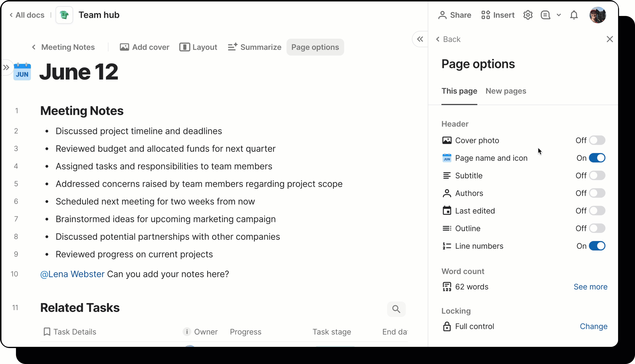
Task: Enable the Outline toggle
Action: click(597, 228)
